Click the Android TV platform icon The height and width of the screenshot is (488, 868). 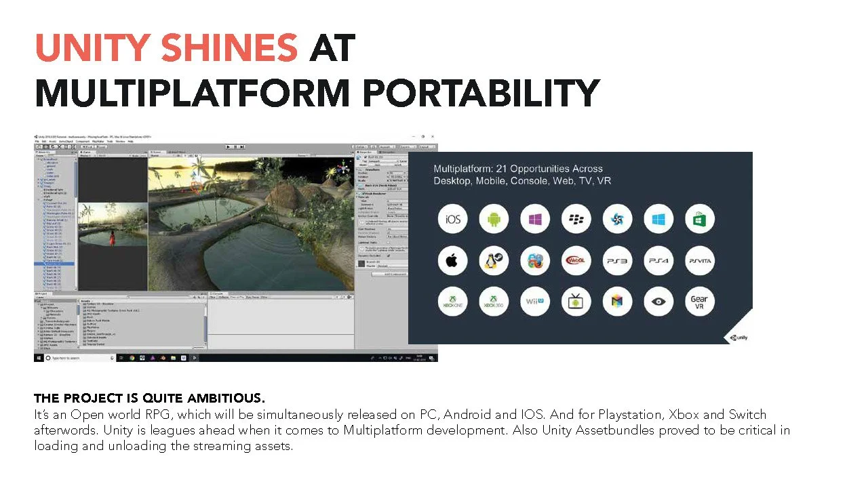click(576, 302)
